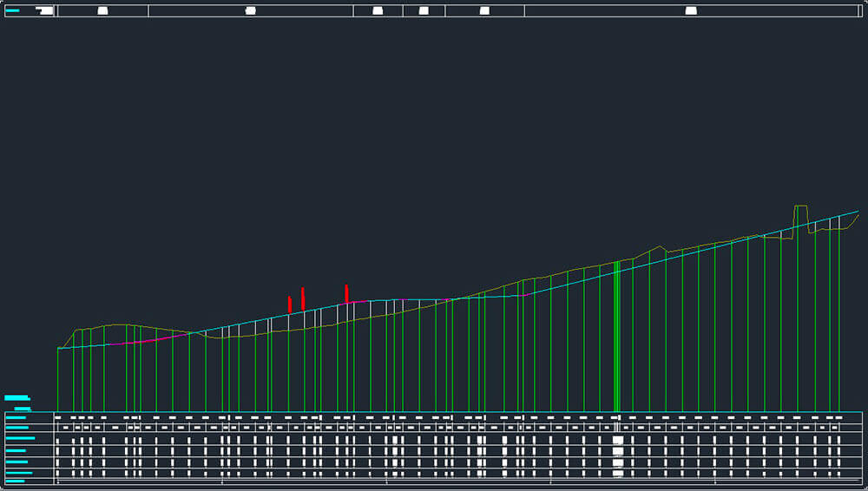Screen dimensions: 868x491
Task: Click white text block in second-widest top header cell
Action: (251, 10)
